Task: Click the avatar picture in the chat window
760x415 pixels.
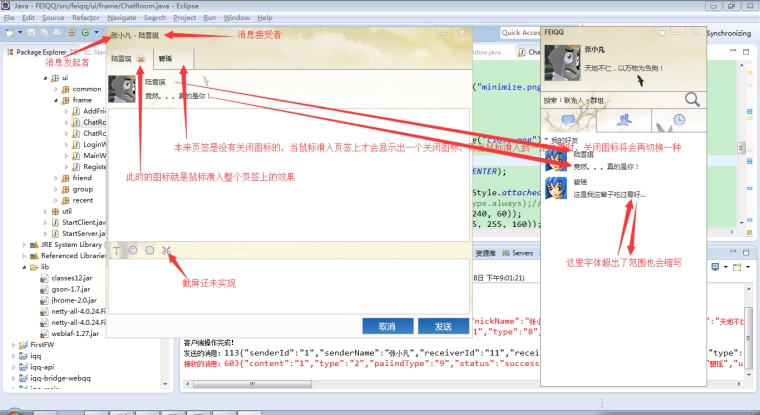Action: click(x=122, y=89)
